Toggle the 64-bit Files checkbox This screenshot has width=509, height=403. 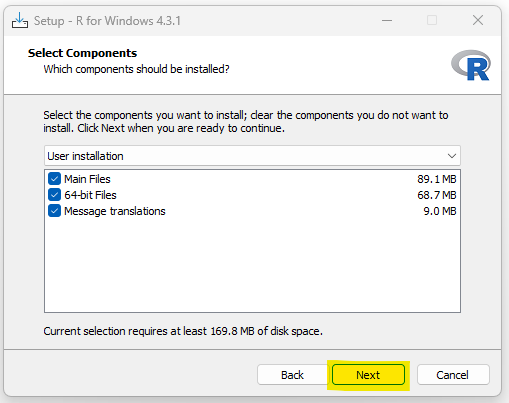click(54, 195)
